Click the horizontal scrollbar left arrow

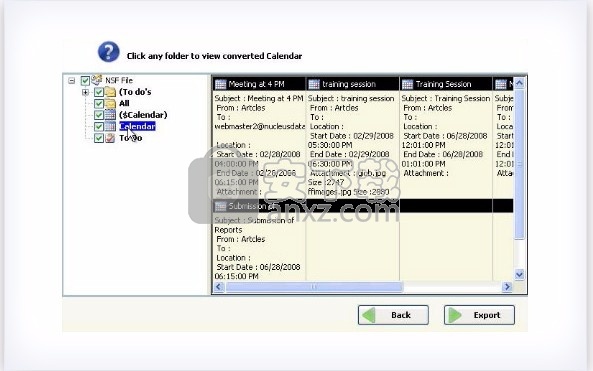[219, 287]
